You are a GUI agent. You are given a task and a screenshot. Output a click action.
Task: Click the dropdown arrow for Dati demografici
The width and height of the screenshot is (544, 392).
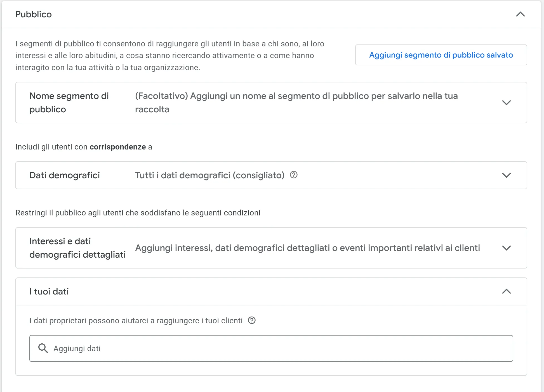(x=506, y=175)
